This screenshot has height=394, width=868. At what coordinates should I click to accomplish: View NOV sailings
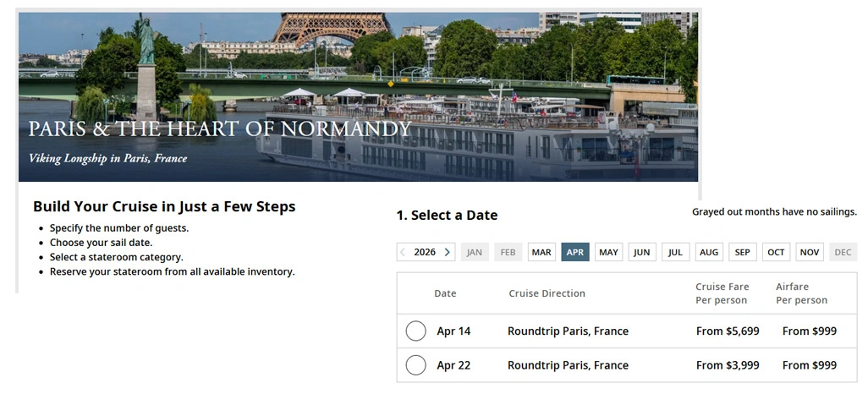click(810, 252)
